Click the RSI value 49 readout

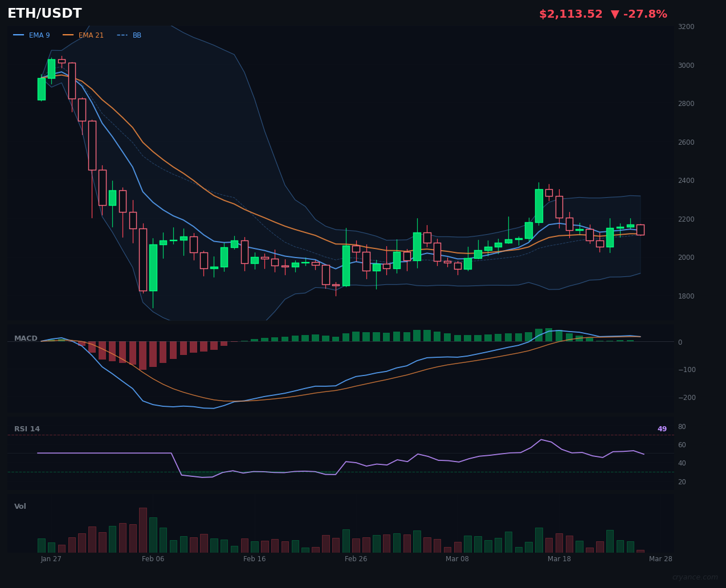tap(661, 428)
